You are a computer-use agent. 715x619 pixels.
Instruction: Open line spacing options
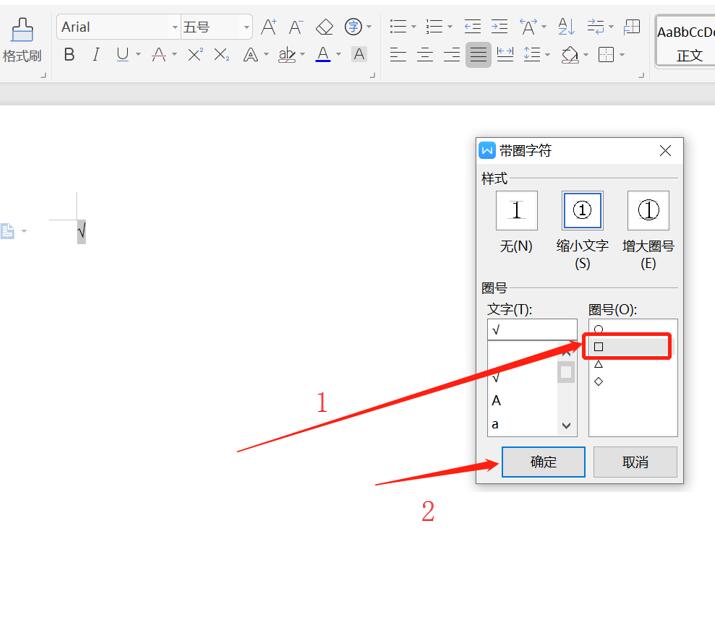pos(532,55)
